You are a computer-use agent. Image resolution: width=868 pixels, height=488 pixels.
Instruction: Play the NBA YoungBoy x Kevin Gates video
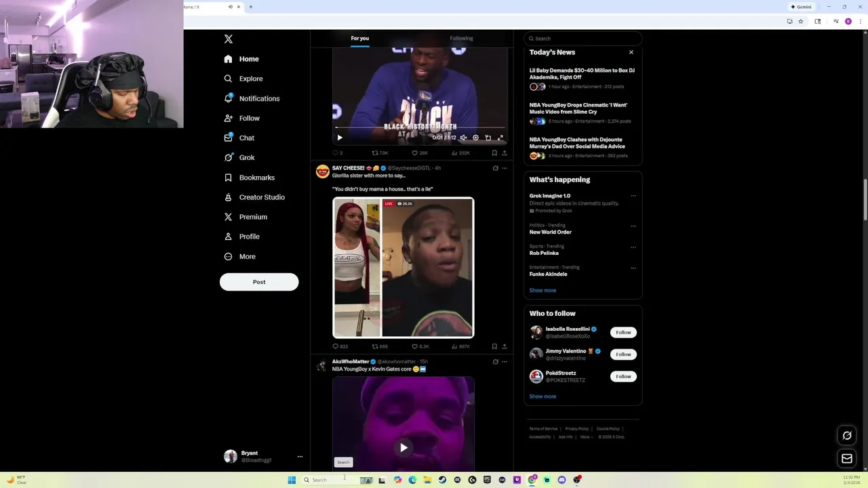click(403, 447)
